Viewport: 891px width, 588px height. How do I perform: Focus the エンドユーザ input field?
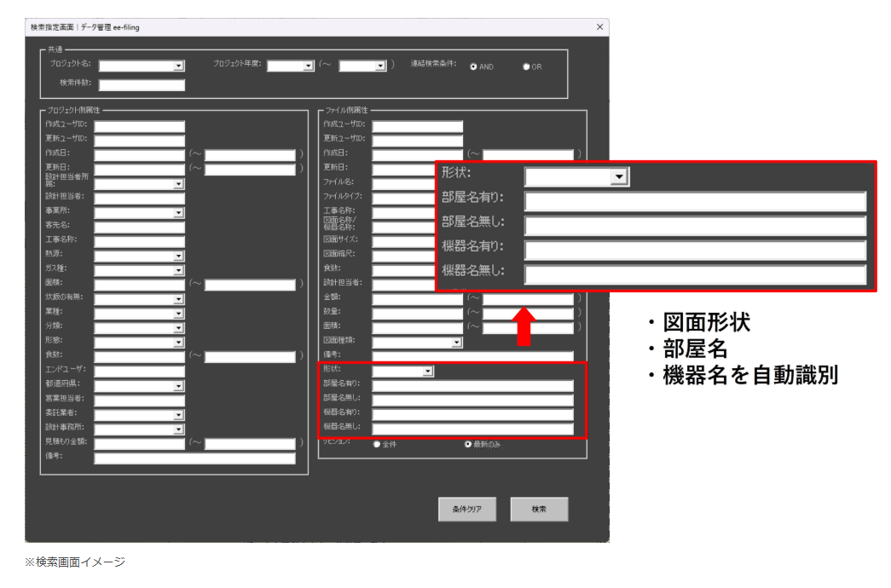(139, 372)
